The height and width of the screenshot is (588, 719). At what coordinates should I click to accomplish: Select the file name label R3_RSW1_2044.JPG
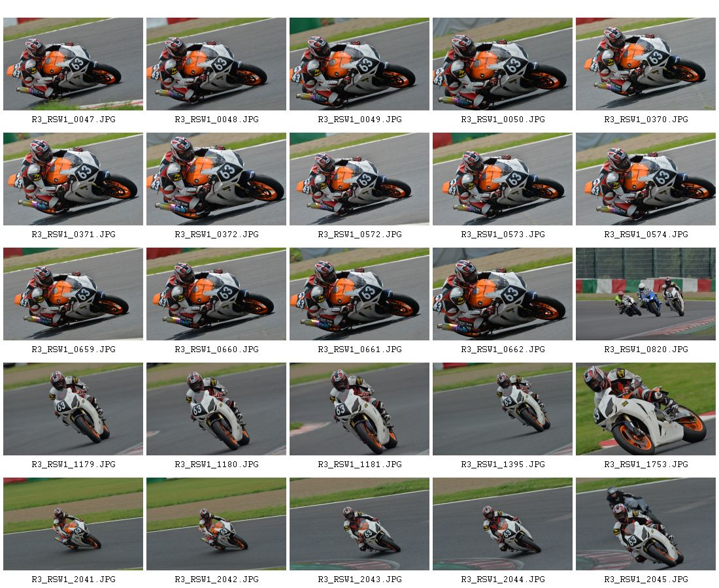tap(503, 580)
